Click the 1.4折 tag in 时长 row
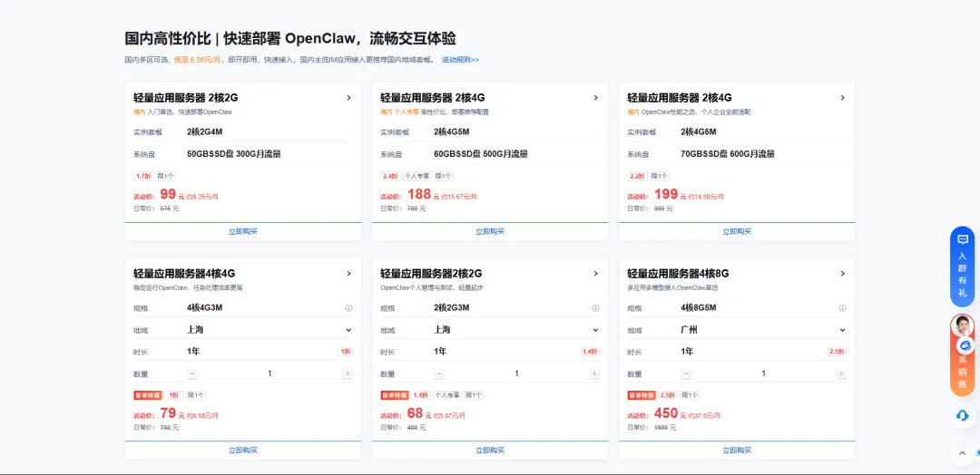 coord(590,352)
